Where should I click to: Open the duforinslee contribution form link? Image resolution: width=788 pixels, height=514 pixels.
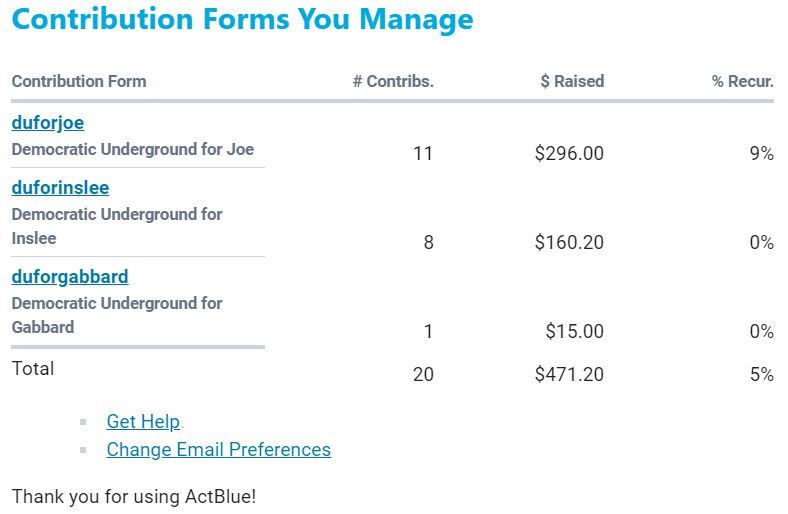60,188
